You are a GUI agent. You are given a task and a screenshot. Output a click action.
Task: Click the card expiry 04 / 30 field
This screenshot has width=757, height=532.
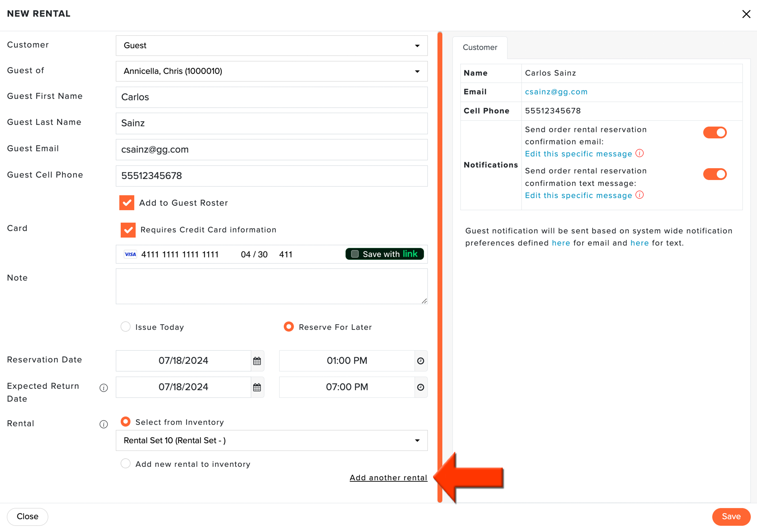point(254,254)
